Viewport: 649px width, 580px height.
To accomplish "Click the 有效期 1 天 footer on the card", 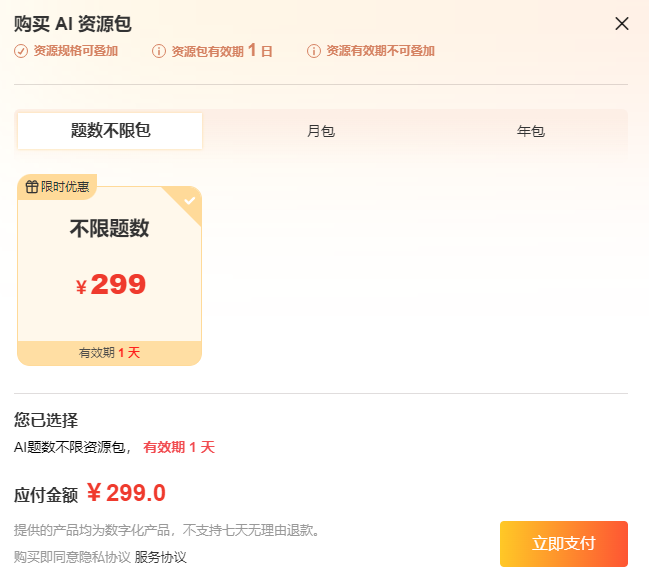I will coord(109,353).
